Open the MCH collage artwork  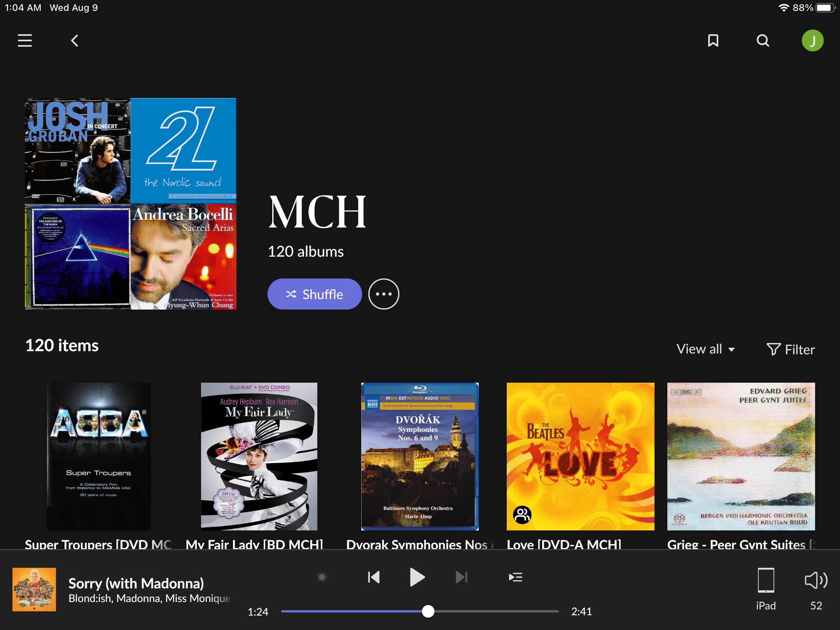tap(131, 204)
